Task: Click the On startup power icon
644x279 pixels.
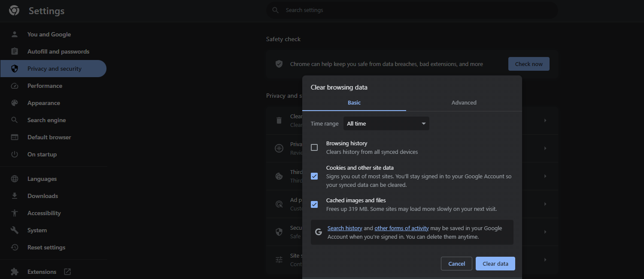Action: coord(15,154)
